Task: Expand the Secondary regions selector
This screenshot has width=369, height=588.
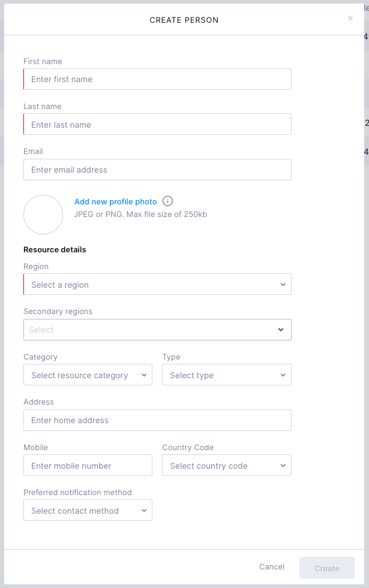Action: (x=157, y=330)
